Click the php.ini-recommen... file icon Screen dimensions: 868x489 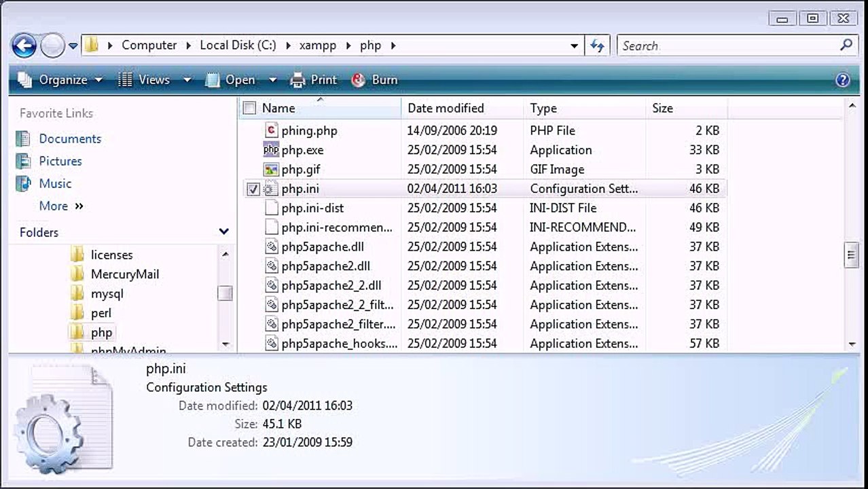271,228
